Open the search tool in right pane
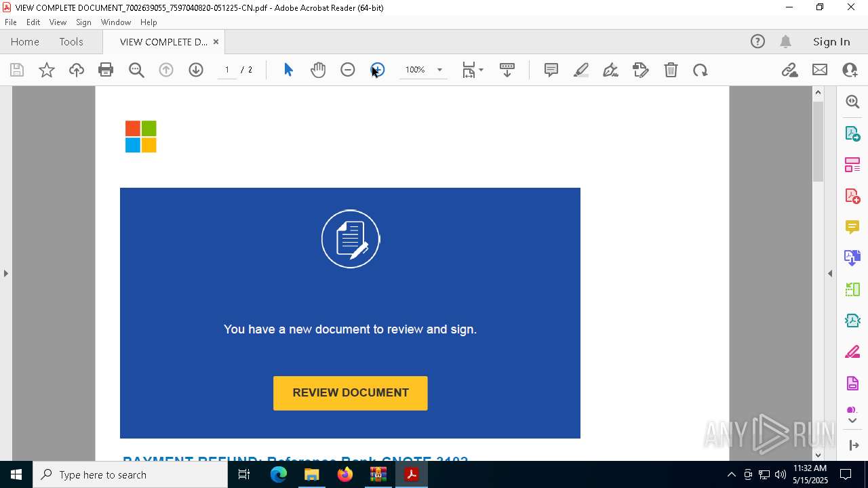 [852, 102]
